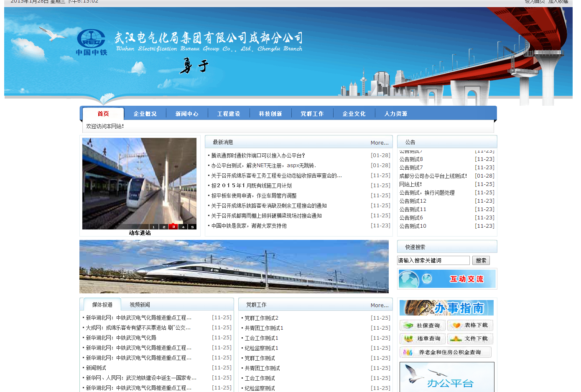Open the 企业概况 menu item
This screenshot has height=392, width=581.
click(x=145, y=114)
